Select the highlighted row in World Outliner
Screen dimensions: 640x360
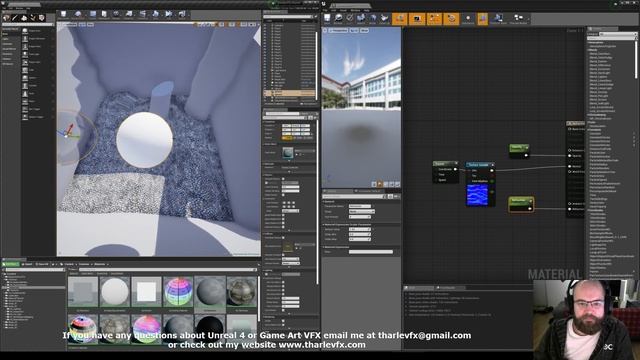click(x=289, y=93)
